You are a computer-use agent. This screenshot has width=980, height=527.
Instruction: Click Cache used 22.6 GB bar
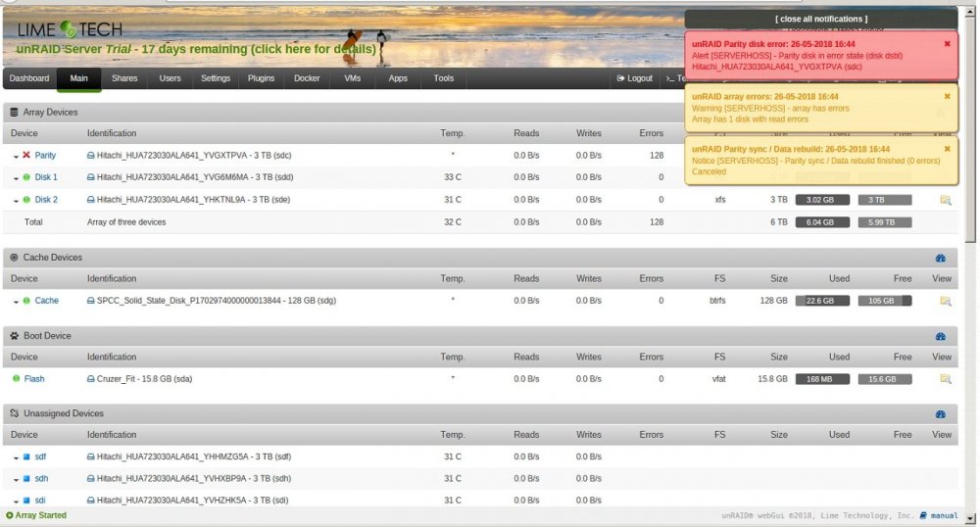click(x=822, y=301)
